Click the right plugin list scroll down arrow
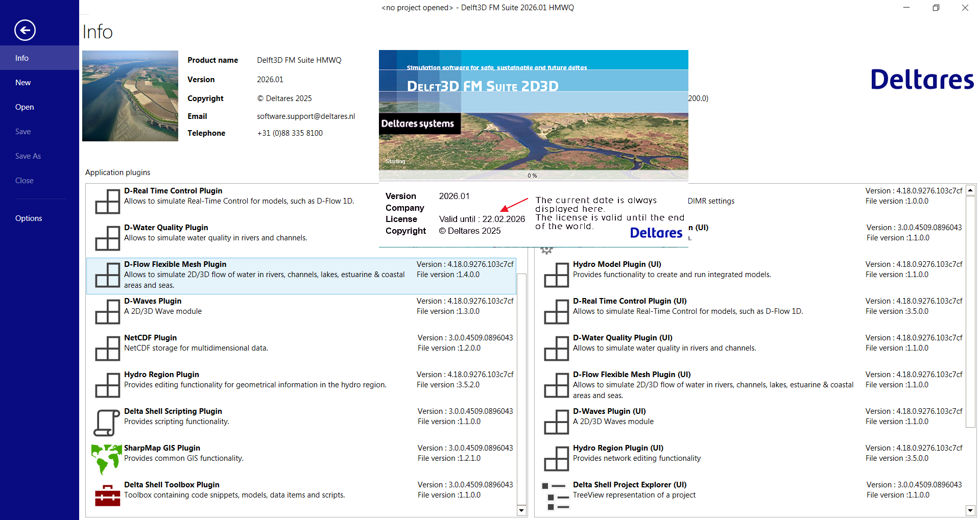Screen dimensions: 980x520 click(970, 510)
